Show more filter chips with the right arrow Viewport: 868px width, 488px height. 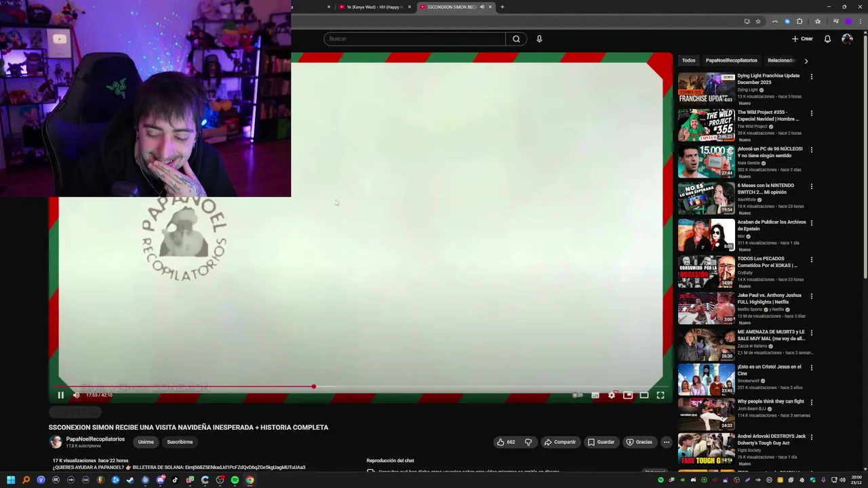(x=806, y=61)
